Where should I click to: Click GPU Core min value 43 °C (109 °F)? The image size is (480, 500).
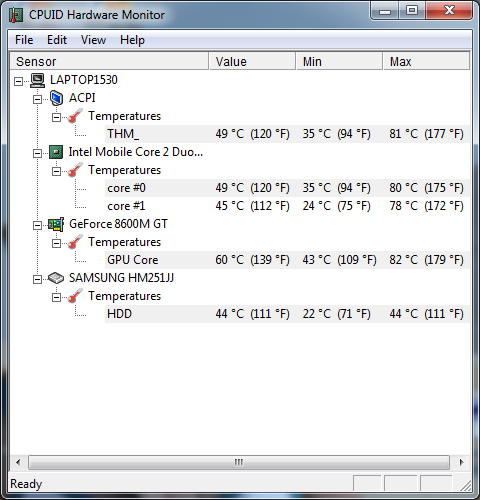(339, 260)
